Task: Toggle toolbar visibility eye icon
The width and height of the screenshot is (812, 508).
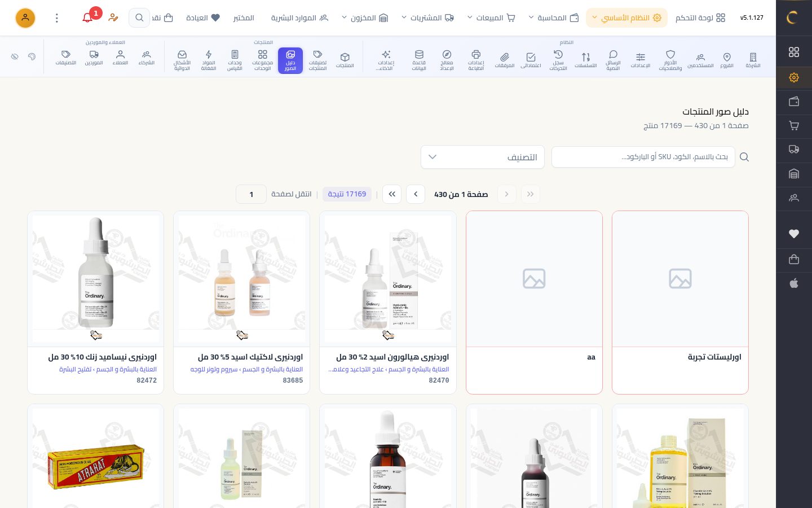Action: click(15, 56)
